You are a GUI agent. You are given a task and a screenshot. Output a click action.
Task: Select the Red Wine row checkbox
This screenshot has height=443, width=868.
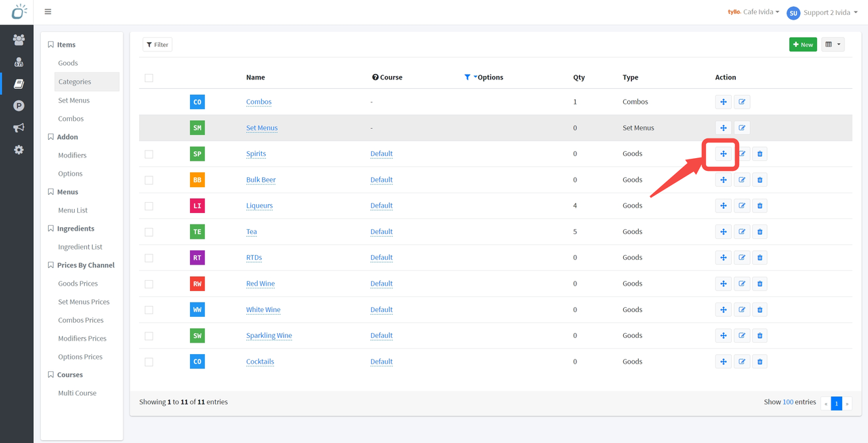(x=149, y=284)
